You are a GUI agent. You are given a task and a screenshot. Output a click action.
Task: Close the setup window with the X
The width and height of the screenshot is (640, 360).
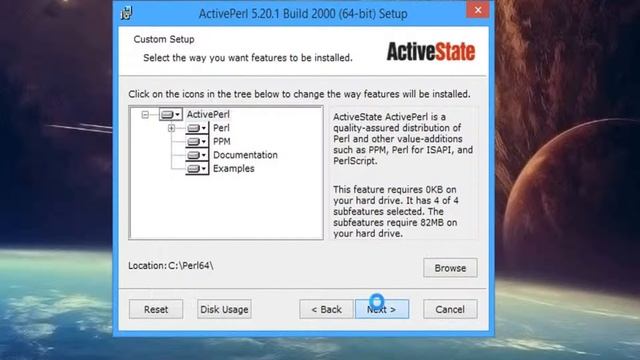coord(478,10)
